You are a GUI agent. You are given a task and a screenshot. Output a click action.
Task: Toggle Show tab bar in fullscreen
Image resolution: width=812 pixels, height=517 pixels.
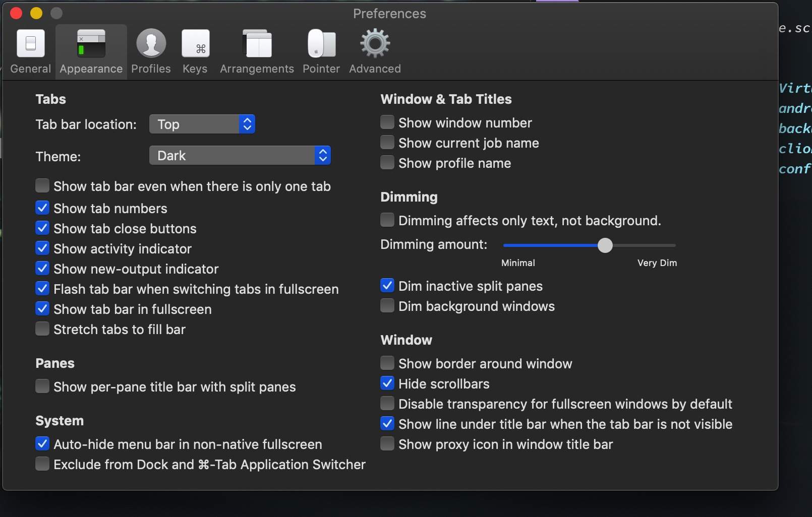(42, 308)
